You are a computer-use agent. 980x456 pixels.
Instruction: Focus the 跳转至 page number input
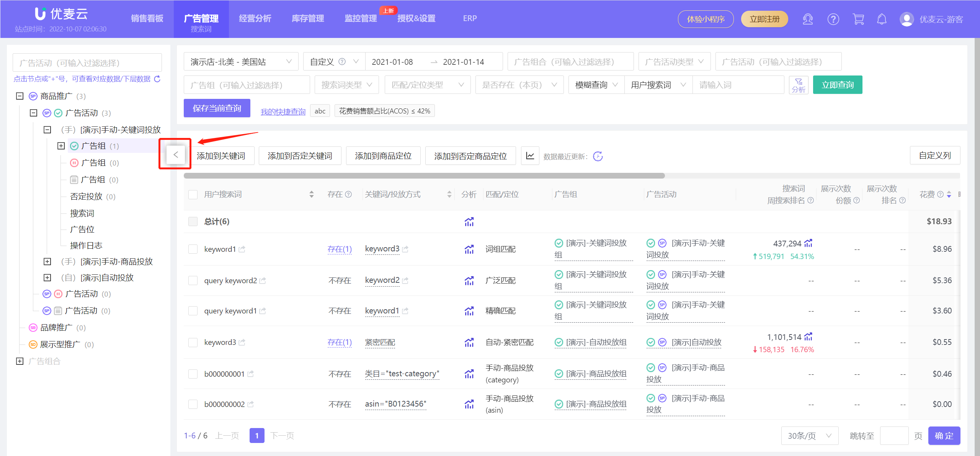pyautogui.click(x=894, y=436)
